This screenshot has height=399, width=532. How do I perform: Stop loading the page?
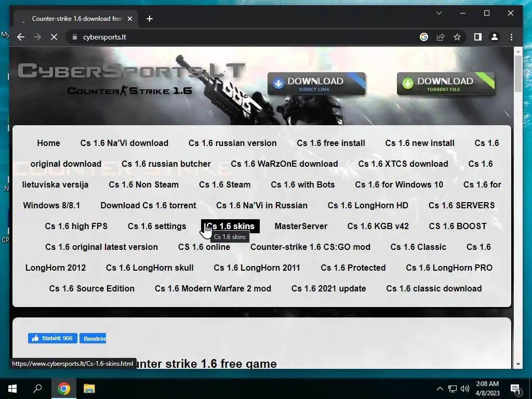[x=54, y=37]
